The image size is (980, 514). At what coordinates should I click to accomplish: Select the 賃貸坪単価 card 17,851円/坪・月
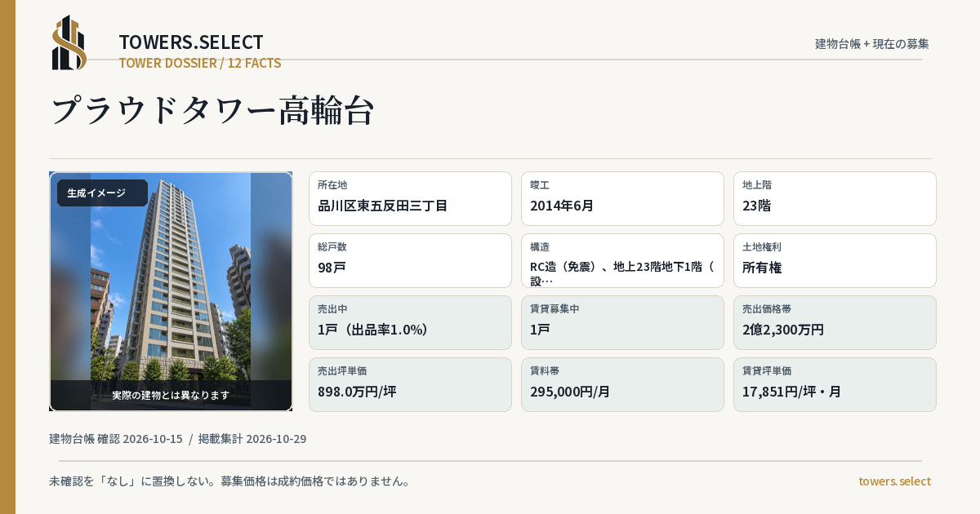coord(835,384)
